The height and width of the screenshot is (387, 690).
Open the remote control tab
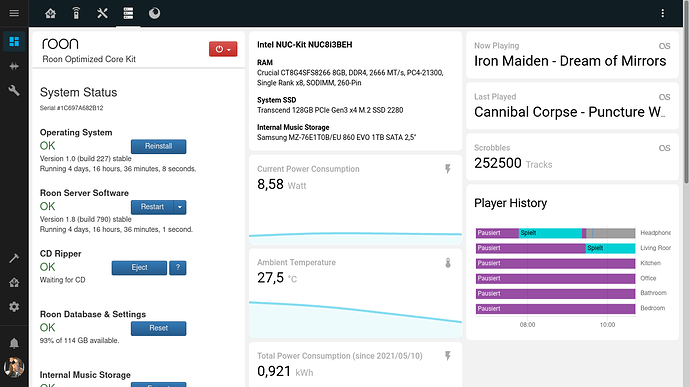(x=76, y=13)
